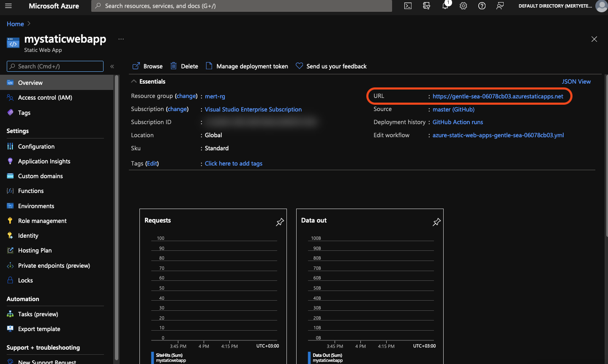This screenshot has width=608, height=364.
Task: Click the Data Out (Sum) legend entry
Action: click(x=327, y=355)
